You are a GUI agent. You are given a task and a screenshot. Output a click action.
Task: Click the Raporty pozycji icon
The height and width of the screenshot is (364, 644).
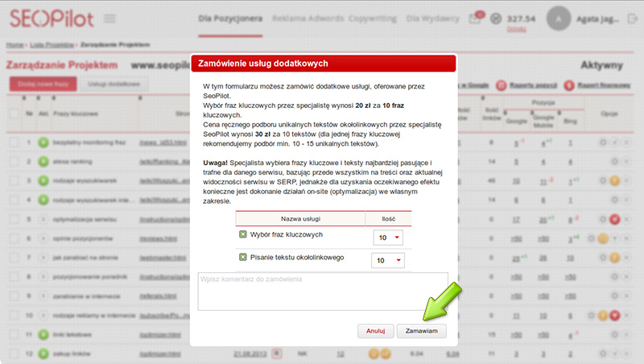(x=501, y=85)
